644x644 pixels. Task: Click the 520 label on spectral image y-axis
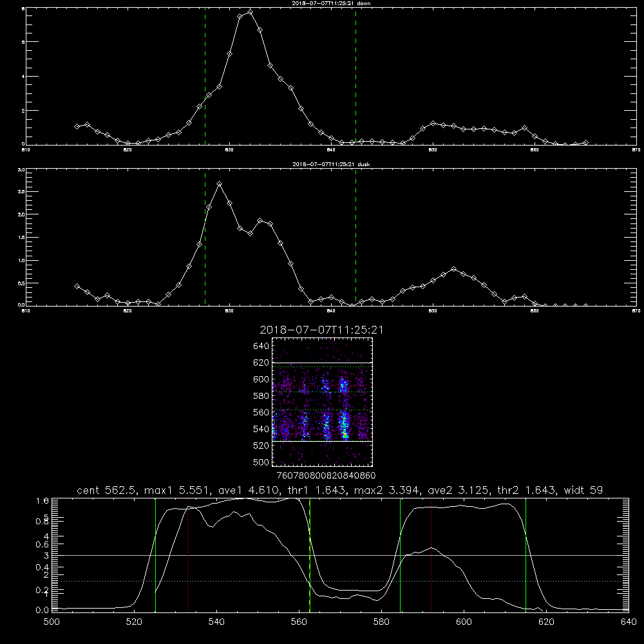(x=261, y=446)
